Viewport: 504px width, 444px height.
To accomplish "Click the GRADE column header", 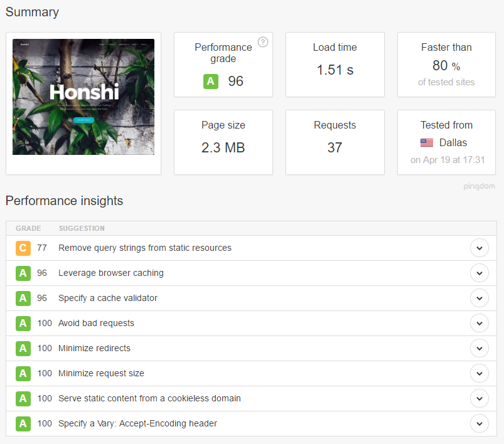I will pos(28,228).
